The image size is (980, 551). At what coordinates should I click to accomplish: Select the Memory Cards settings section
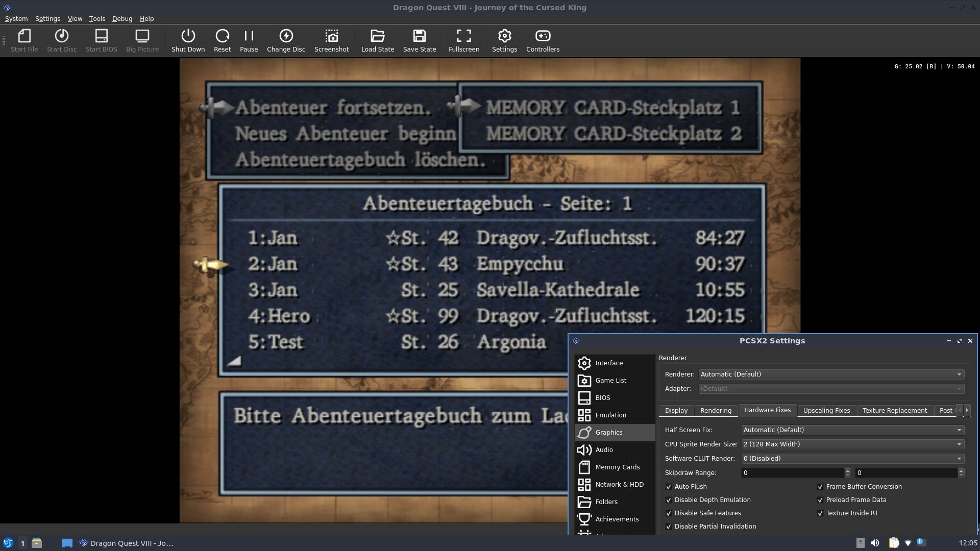[x=617, y=467]
